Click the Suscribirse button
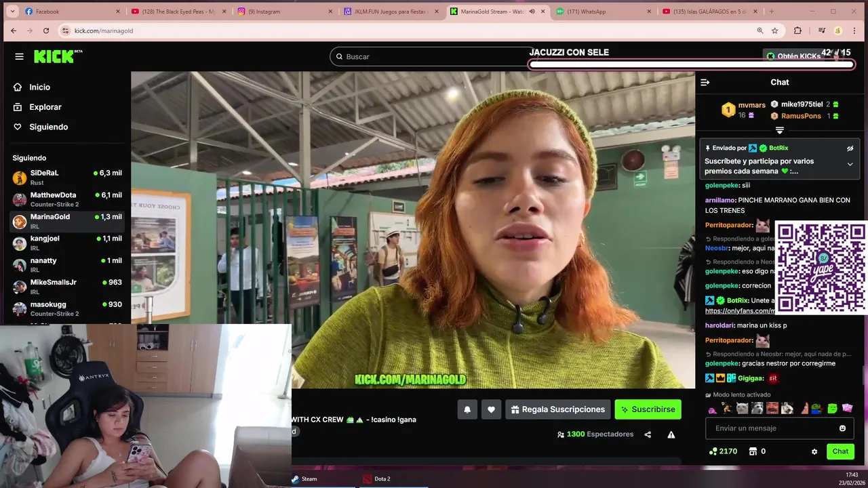The image size is (868, 488). click(x=648, y=409)
